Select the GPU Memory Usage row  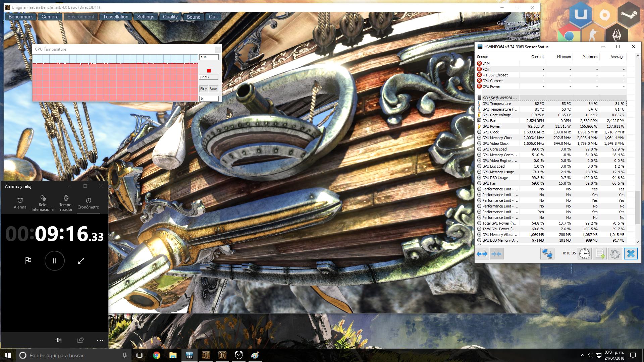[551, 172]
